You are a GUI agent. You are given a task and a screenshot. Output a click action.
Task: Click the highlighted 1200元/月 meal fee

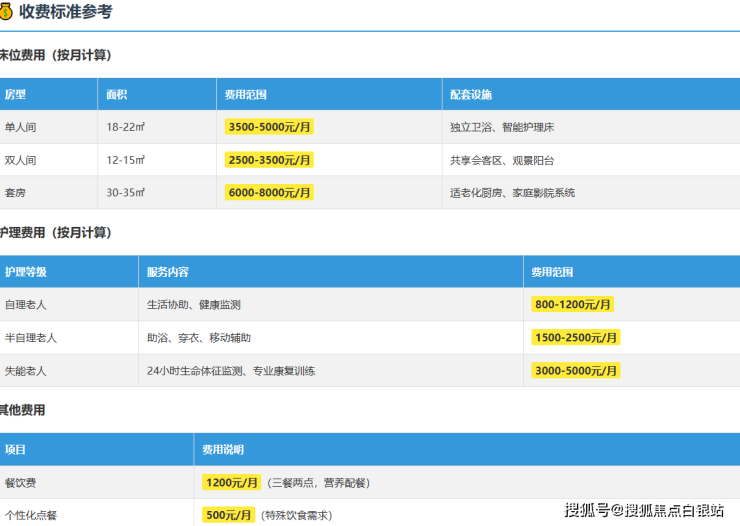tap(232, 482)
